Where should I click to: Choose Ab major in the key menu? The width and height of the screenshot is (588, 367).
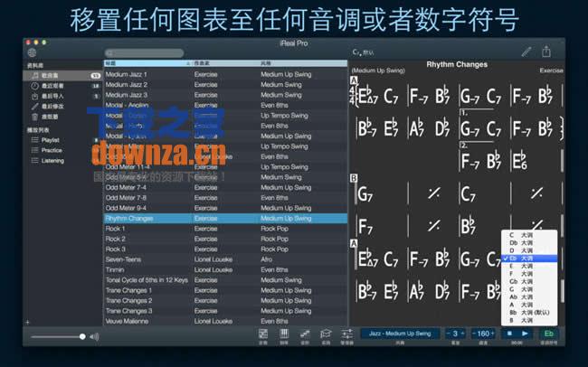coord(529,296)
